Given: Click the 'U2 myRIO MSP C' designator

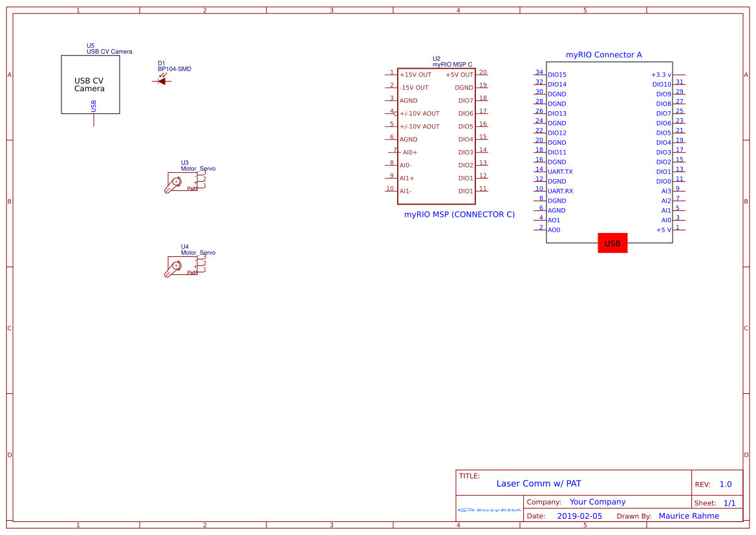Looking at the screenshot, I should pos(452,61).
